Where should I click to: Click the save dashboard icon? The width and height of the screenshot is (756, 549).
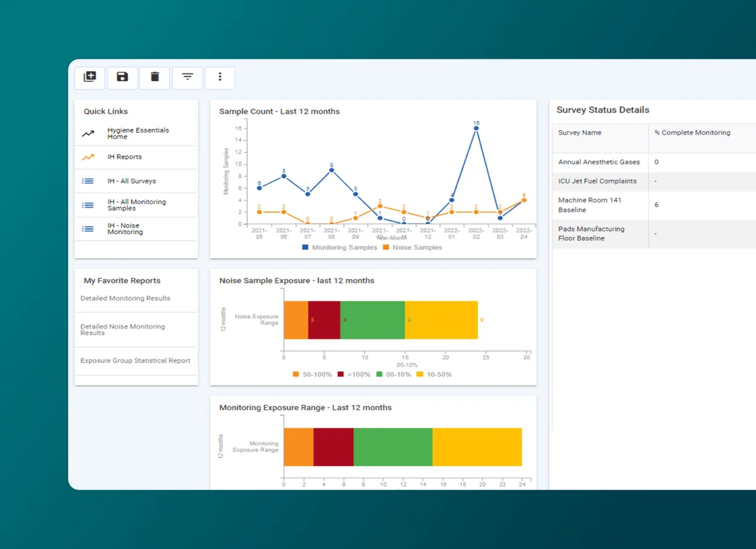(122, 77)
